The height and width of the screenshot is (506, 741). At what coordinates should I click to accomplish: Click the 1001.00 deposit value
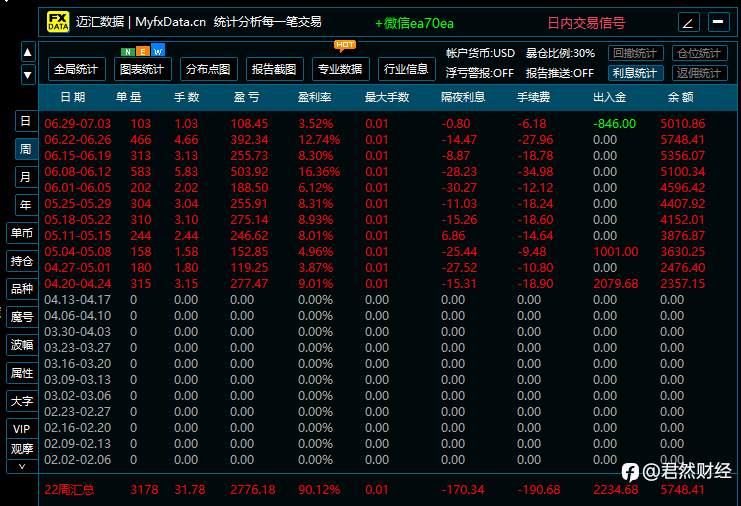[x=615, y=252]
